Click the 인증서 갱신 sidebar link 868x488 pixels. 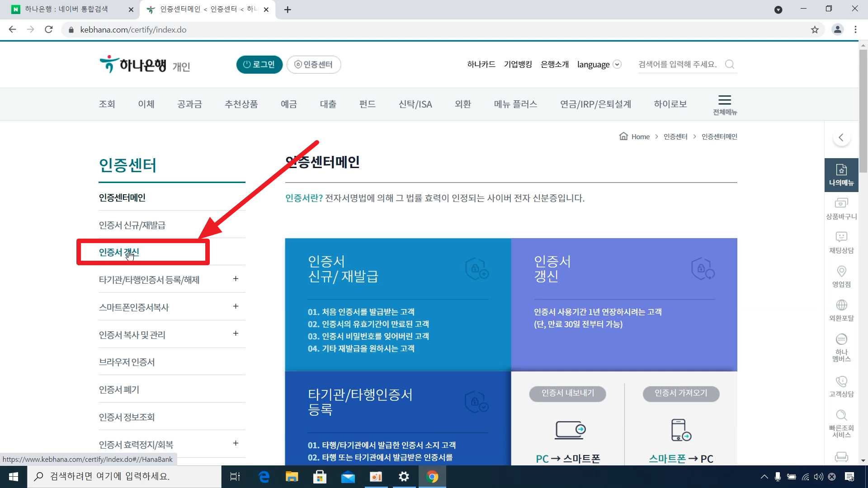119,252
